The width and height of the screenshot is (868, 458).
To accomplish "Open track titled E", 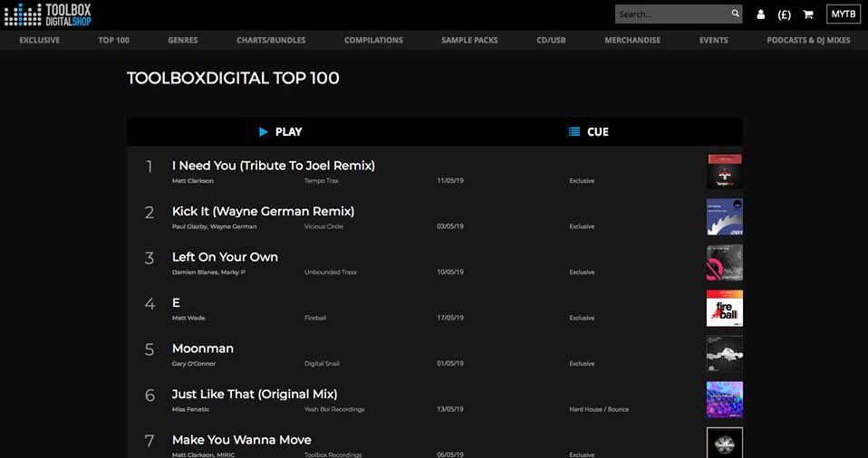I will (176, 302).
